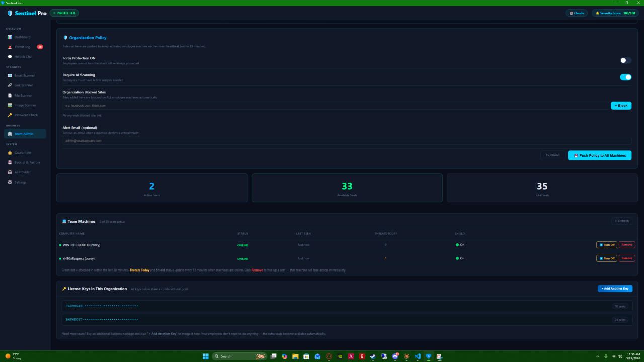Go to Password Check in sidebar
Viewport: 644px width, 362px height.
[25, 115]
